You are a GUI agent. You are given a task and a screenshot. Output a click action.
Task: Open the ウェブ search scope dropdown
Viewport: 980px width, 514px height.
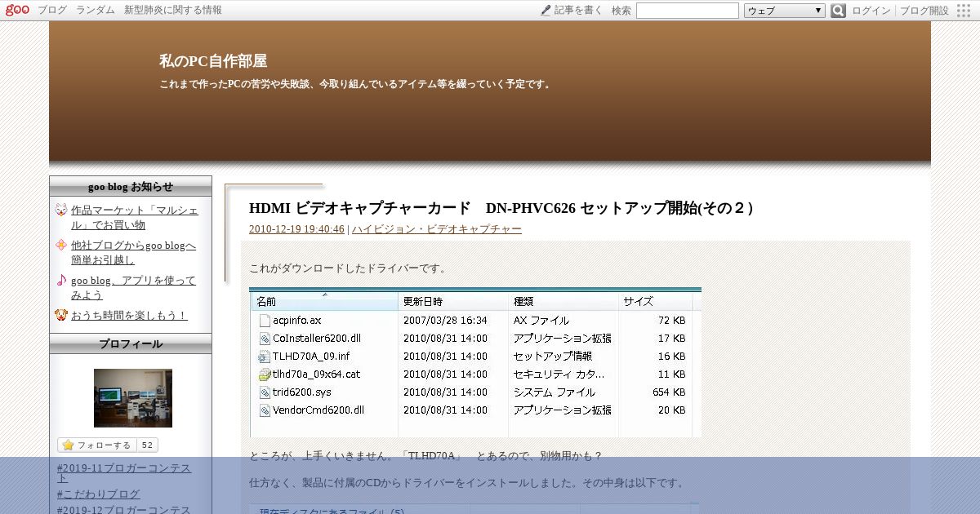click(x=785, y=11)
